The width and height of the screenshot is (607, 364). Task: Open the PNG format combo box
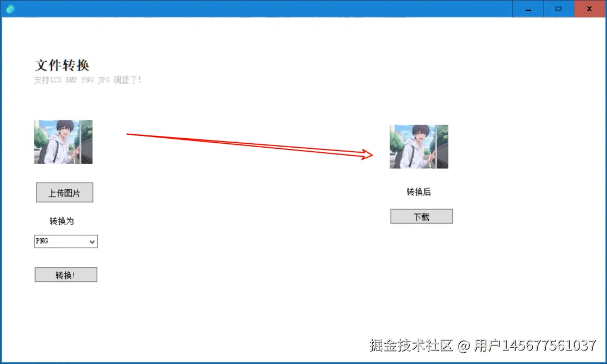[66, 242]
